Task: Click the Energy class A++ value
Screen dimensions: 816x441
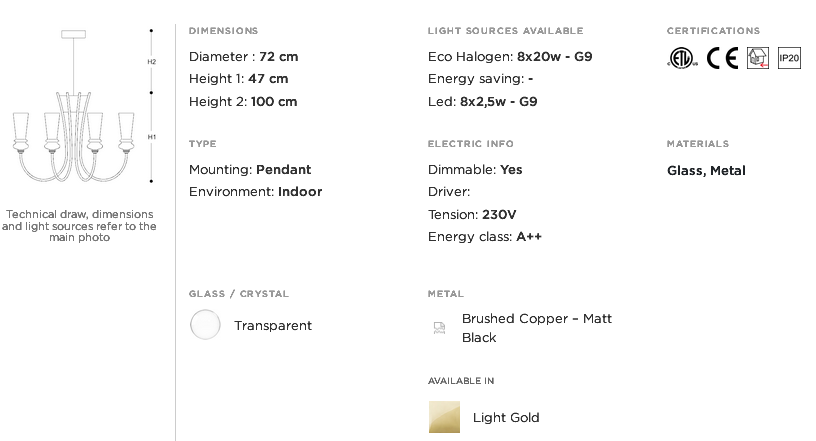Action: coord(529,237)
